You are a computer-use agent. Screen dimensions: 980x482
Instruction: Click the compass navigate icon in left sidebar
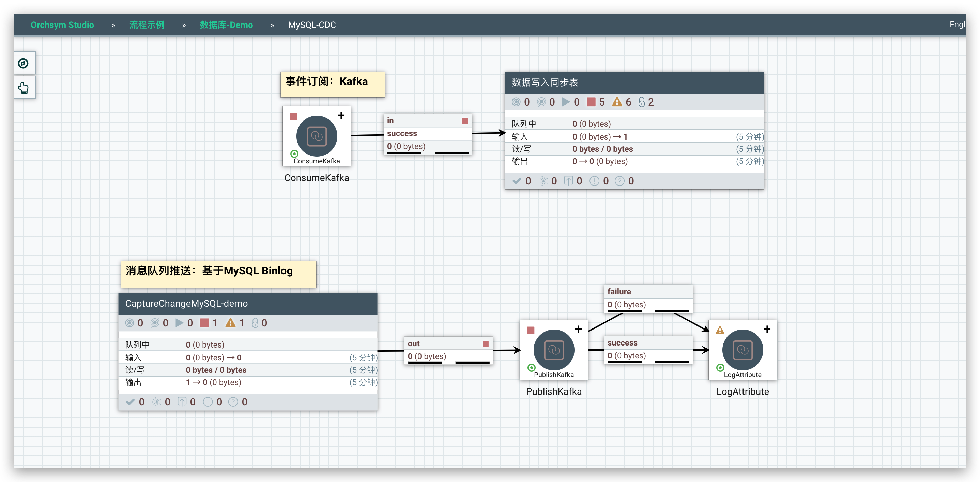pyautogui.click(x=24, y=63)
